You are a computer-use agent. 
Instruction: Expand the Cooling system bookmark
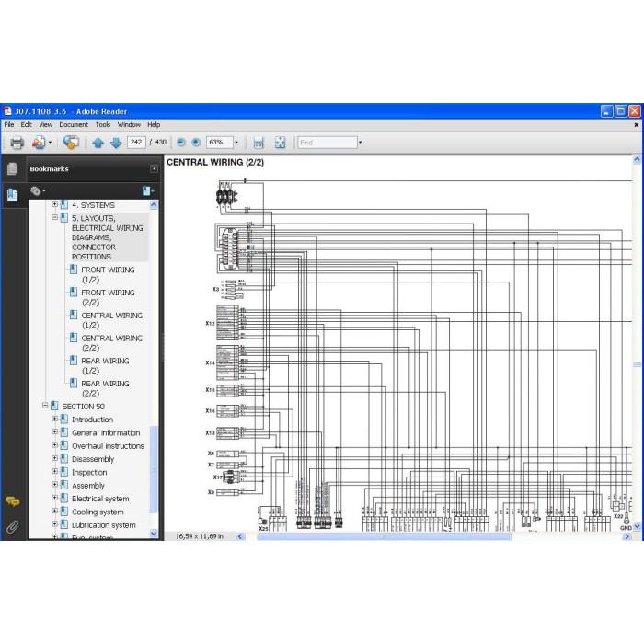point(54,511)
